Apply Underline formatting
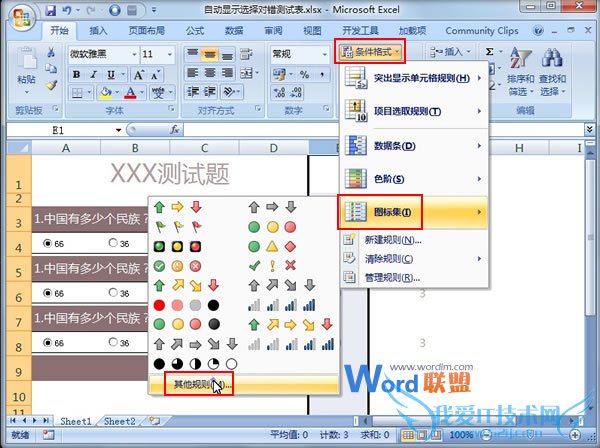The image size is (600, 448). [x=111, y=74]
